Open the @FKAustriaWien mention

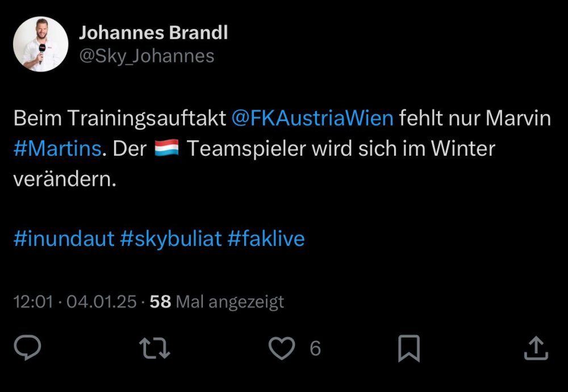click(x=312, y=118)
